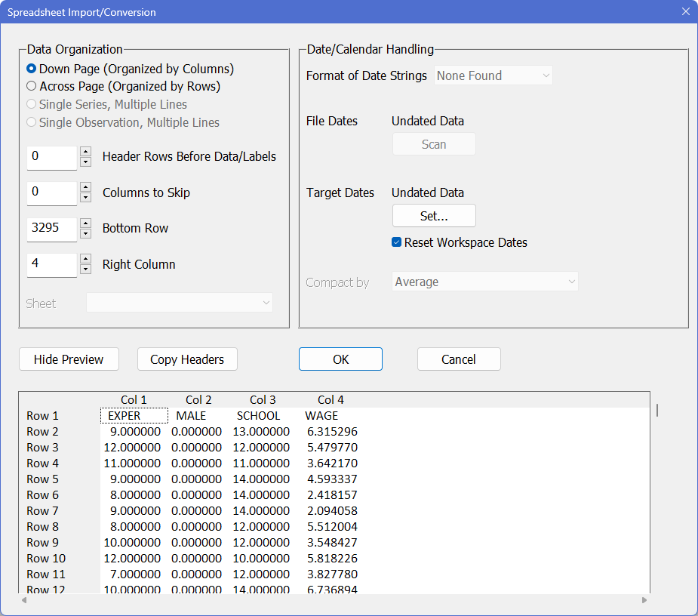
Task: Decrement the Bottom Row spinner
Action: coord(85,233)
